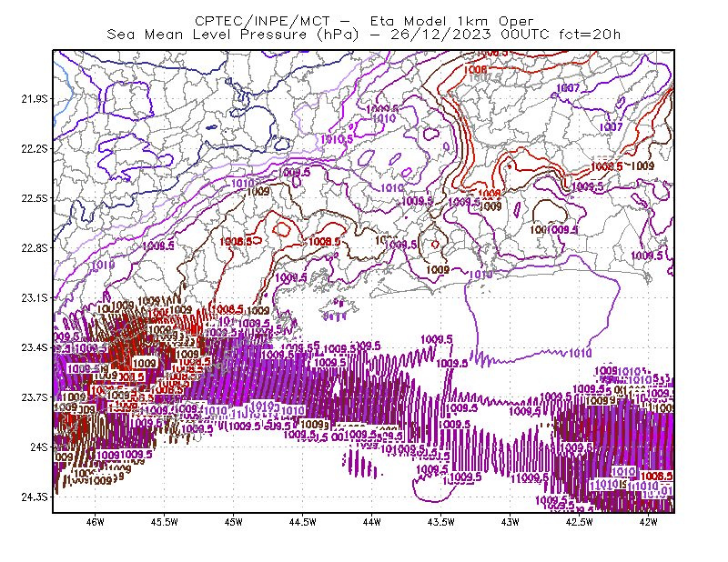Select the 46W longitude axis label

pos(96,522)
